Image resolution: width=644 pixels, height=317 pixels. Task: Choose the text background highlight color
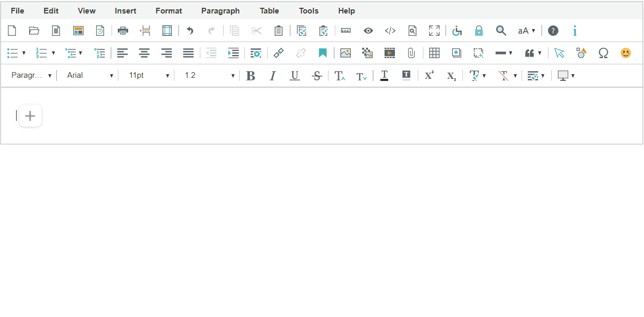(x=406, y=76)
